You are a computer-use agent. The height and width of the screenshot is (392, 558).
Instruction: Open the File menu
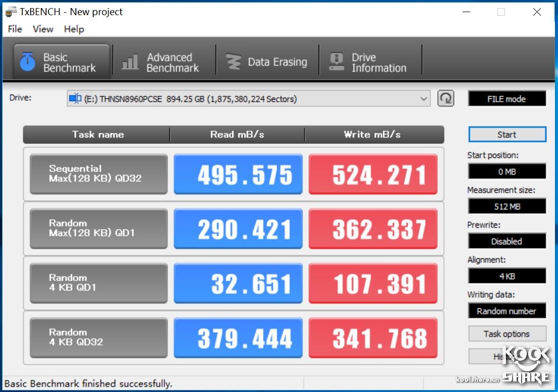(x=15, y=29)
